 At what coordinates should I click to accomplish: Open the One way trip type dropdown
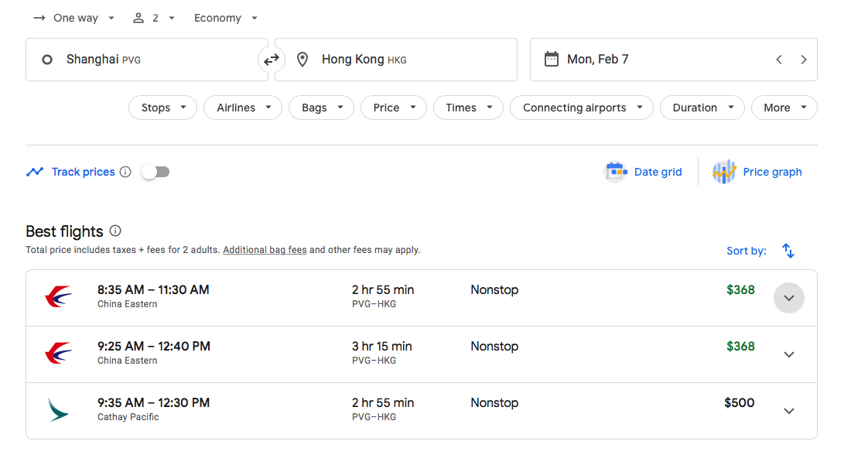pos(74,18)
